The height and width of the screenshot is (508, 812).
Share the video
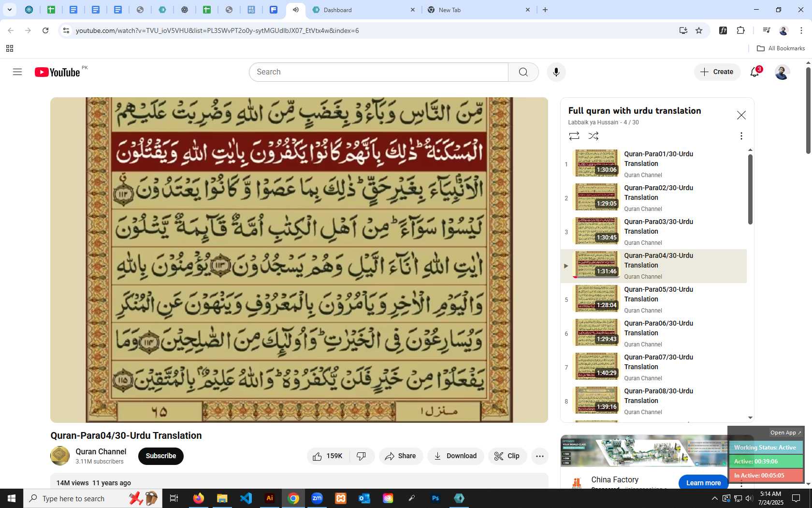(x=401, y=456)
